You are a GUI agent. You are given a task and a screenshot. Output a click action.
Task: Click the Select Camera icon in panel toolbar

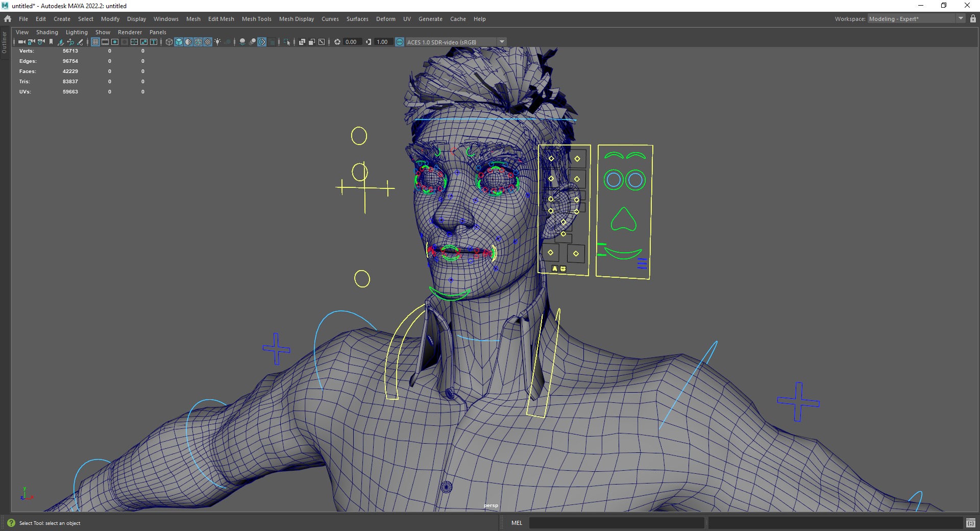tap(21, 42)
